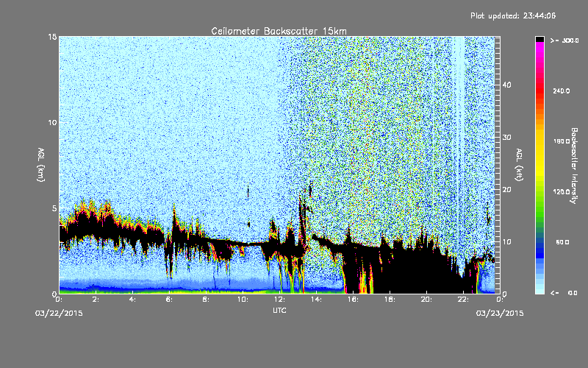Click the start date 03/22/2015
The width and height of the screenshot is (588, 368).
(59, 314)
